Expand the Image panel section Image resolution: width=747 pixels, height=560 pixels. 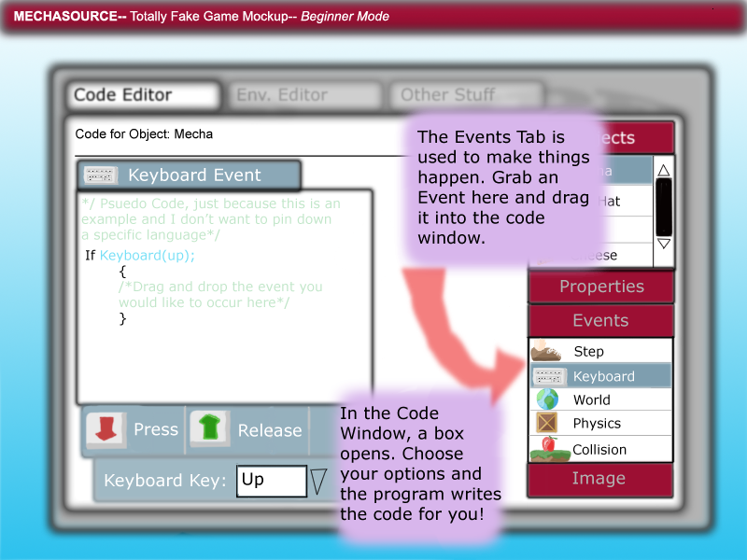click(x=599, y=479)
